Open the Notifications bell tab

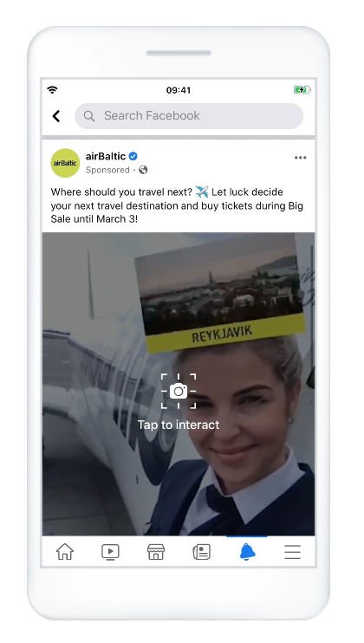[x=247, y=552]
